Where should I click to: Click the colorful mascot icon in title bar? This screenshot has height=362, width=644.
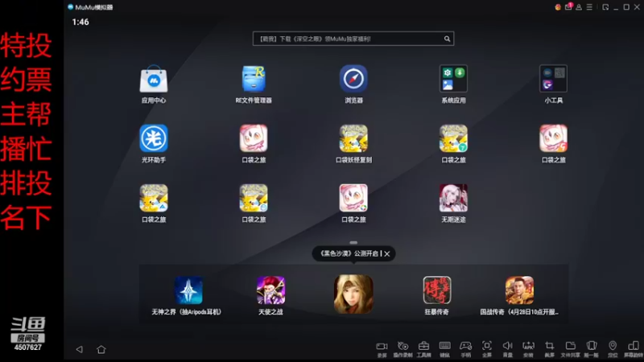(558, 7)
